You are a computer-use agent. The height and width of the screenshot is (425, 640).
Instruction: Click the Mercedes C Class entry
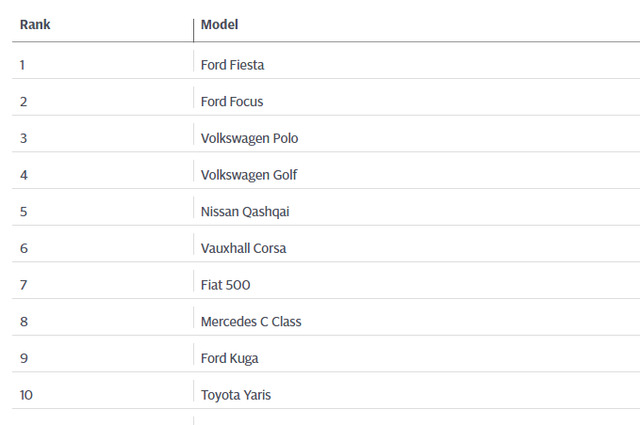tap(251, 322)
